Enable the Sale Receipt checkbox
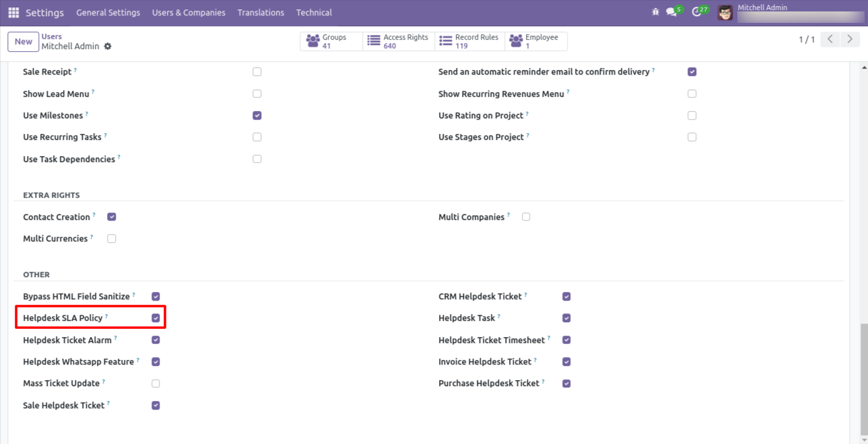This screenshot has height=444, width=868. (x=257, y=71)
